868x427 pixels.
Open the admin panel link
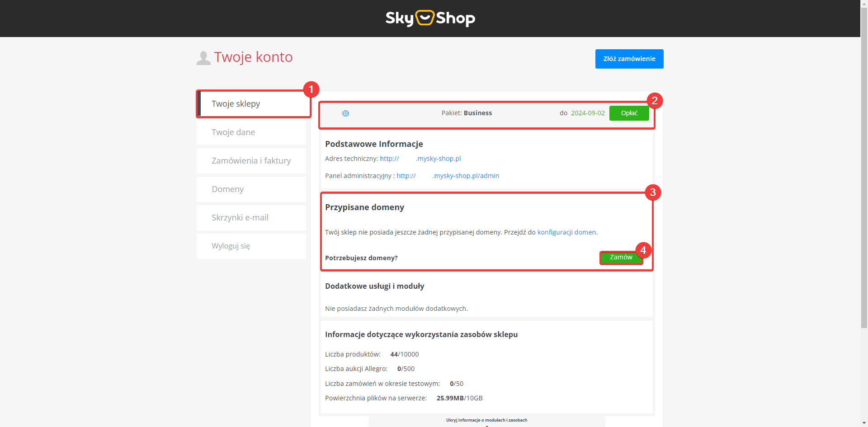tap(448, 176)
